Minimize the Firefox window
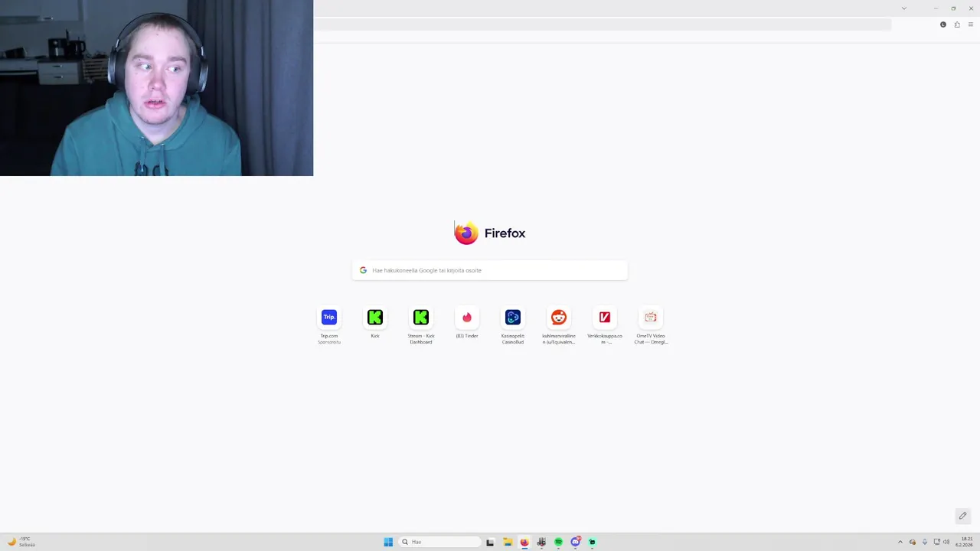 coord(936,8)
